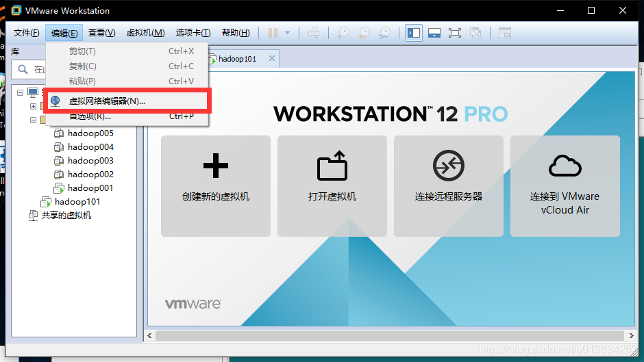The width and height of the screenshot is (644, 362).
Task: Select hadoop003 in the library tree
Action: click(90, 161)
